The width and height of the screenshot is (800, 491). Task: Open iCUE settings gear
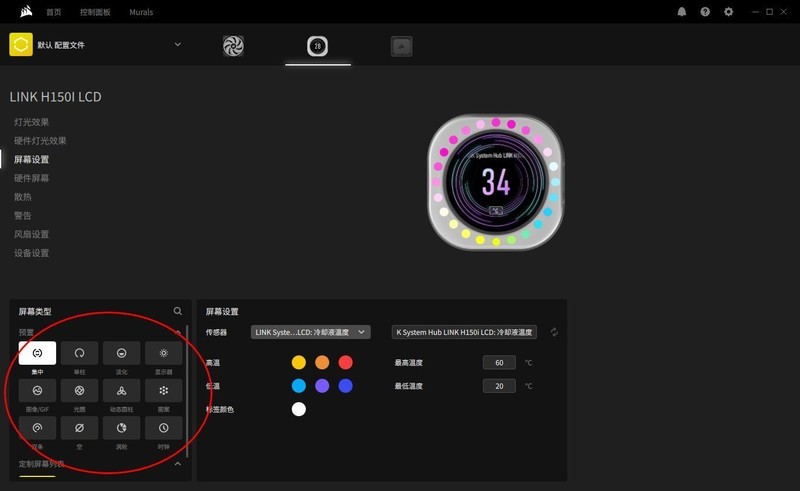point(729,12)
